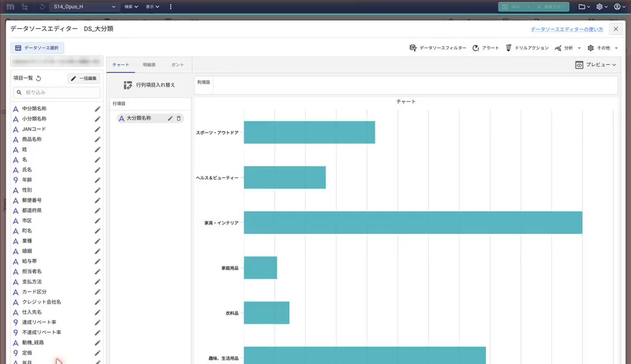631x364 pixels.
Task: Delete the 大分類名称 row item
Action: tap(179, 118)
